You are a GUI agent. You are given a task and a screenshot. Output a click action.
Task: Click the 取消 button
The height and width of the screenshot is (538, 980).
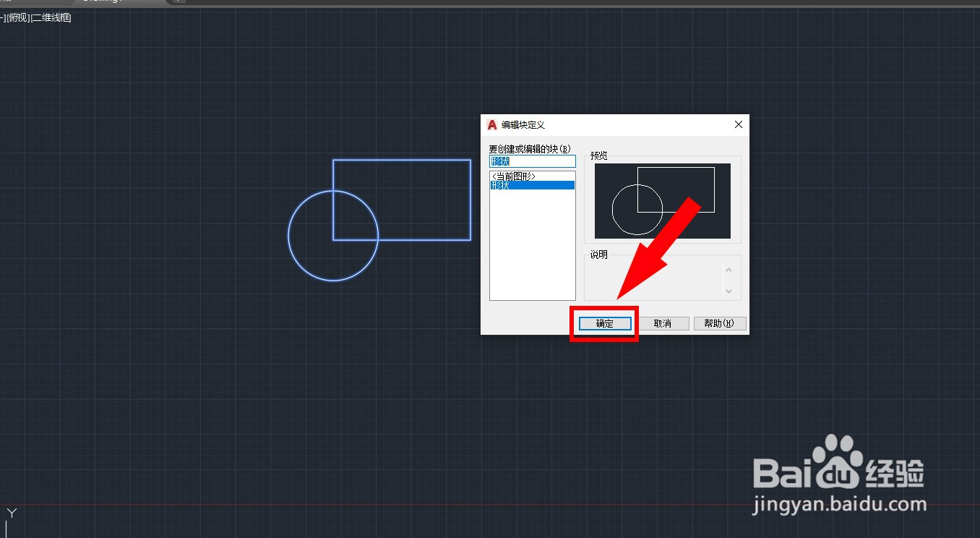point(663,323)
